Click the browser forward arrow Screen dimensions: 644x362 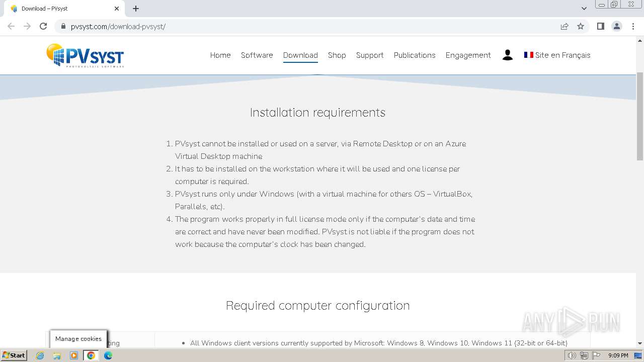(x=27, y=26)
